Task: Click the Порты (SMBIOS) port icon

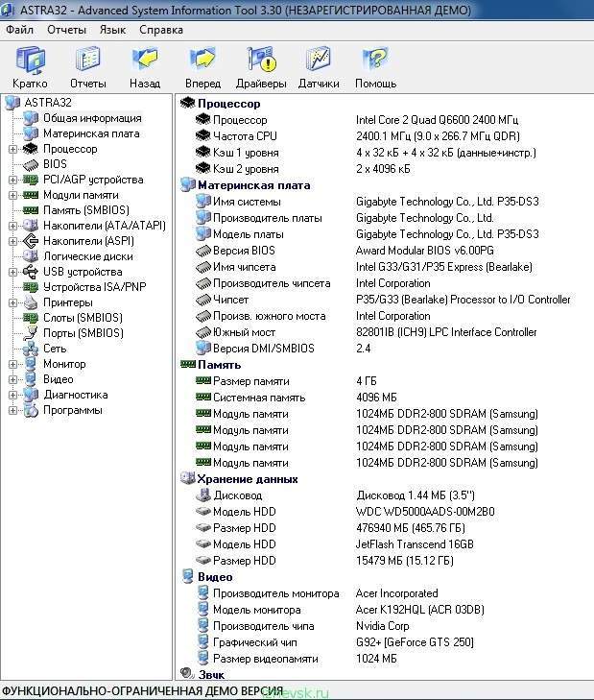Action: (31, 333)
